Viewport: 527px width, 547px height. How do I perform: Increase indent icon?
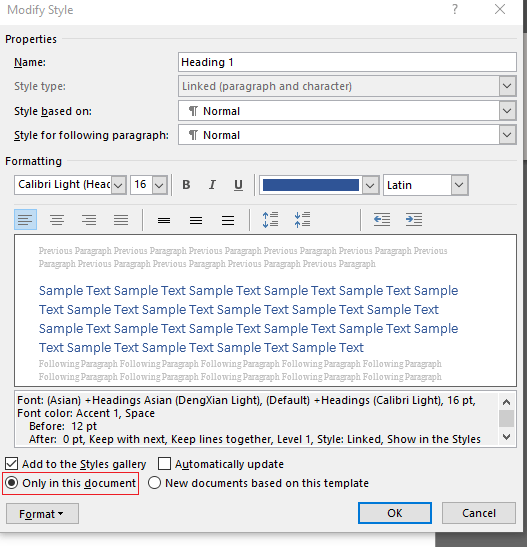coord(414,220)
